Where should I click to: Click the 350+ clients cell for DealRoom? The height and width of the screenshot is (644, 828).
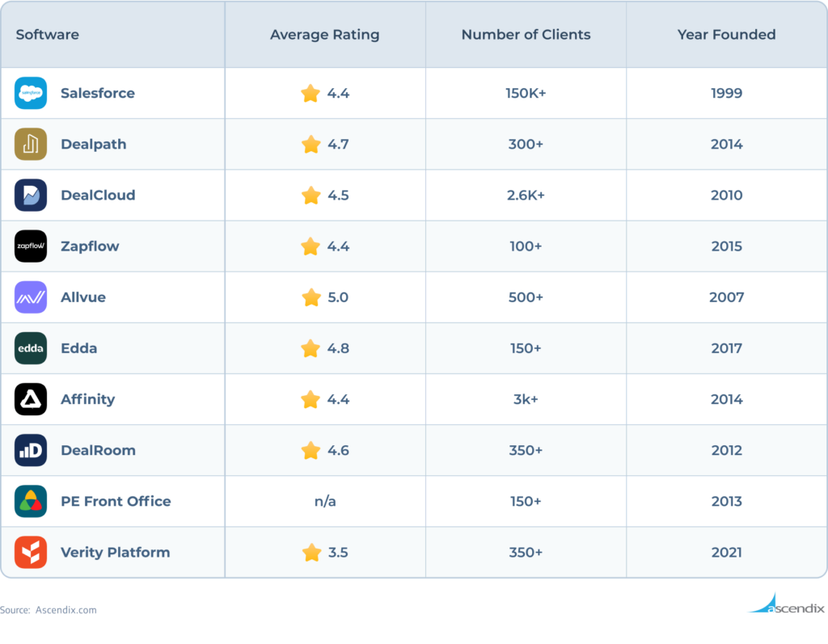pos(526,451)
